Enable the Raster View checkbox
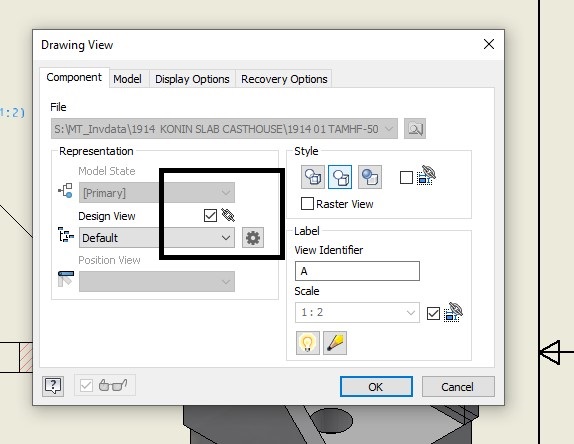 pyautogui.click(x=307, y=204)
